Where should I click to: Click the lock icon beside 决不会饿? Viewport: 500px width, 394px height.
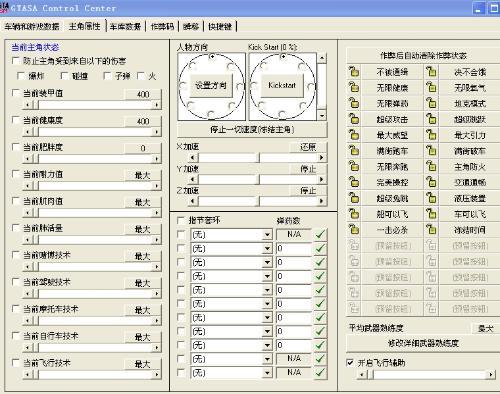click(431, 72)
